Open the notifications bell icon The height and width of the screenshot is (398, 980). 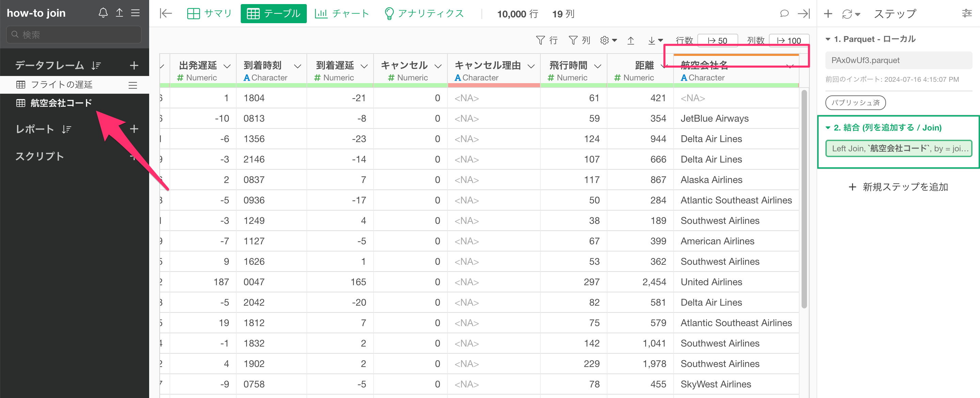click(x=103, y=13)
